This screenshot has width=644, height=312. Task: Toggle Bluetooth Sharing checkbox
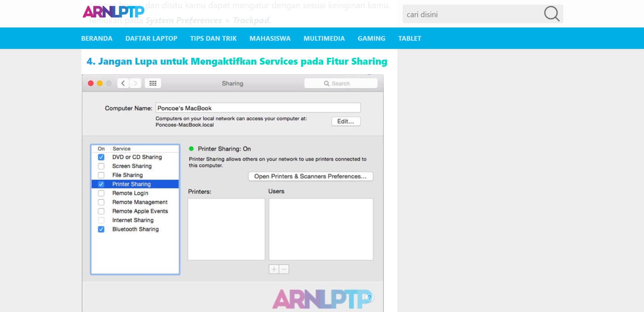(101, 229)
